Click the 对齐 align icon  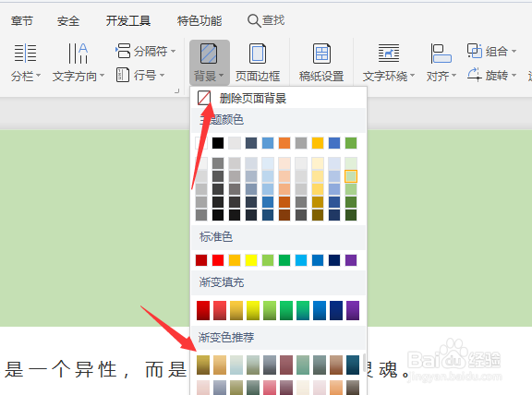tap(441, 54)
